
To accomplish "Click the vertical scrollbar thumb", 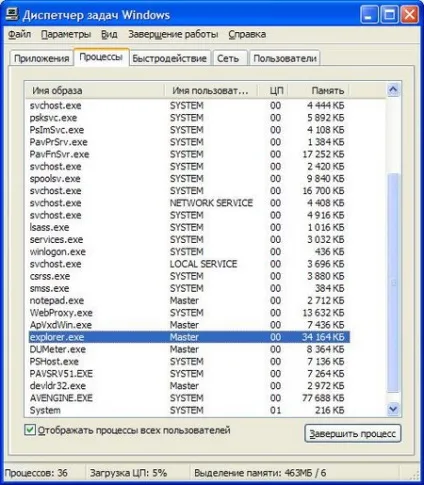I will [x=393, y=282].
